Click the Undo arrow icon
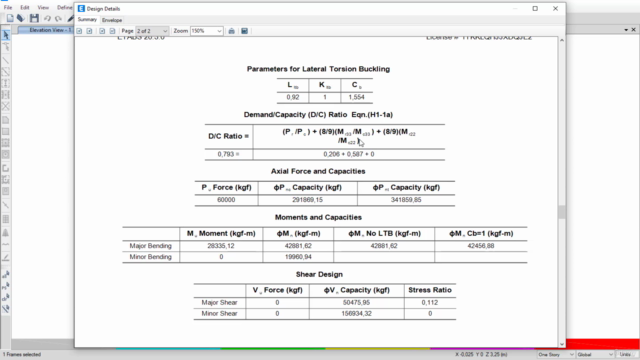Image resolution: width=640 pixels, height=360 pixels. coord(47,19)
